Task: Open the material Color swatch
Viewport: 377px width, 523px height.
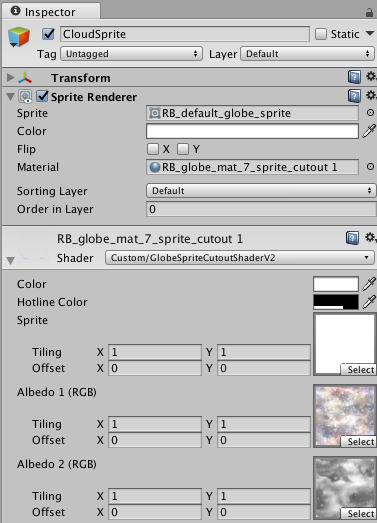Action: click(x=336, y=284)
